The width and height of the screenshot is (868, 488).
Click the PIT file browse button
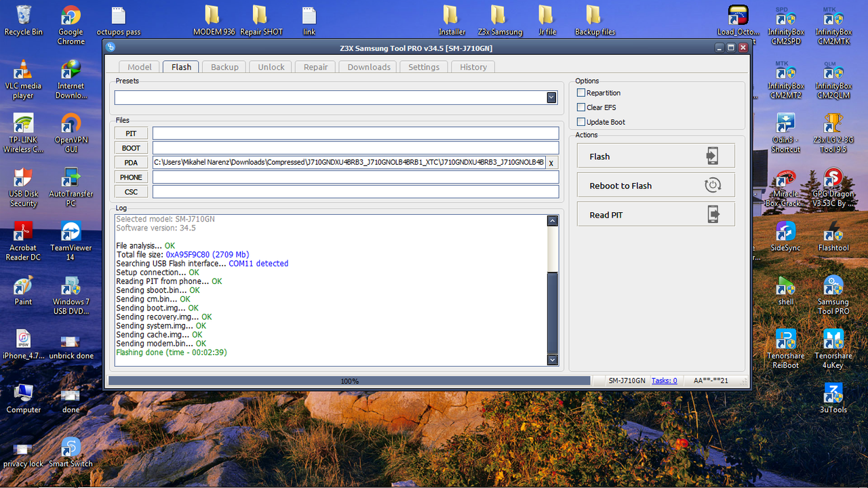[131, 134]
